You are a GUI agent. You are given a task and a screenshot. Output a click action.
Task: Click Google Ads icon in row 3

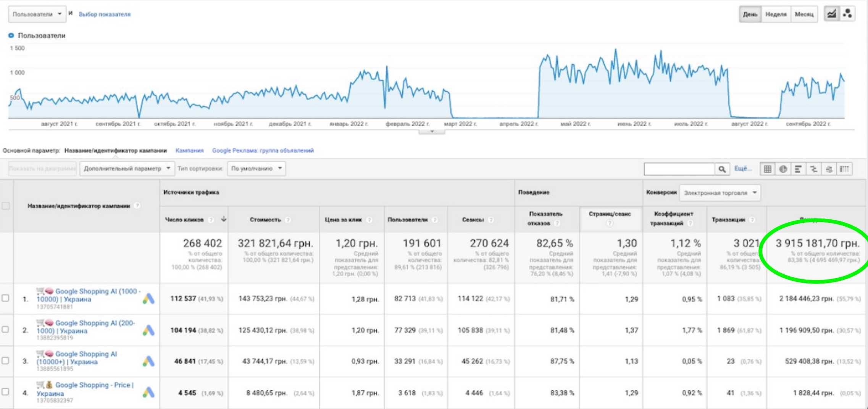click(x=148, y=361)
